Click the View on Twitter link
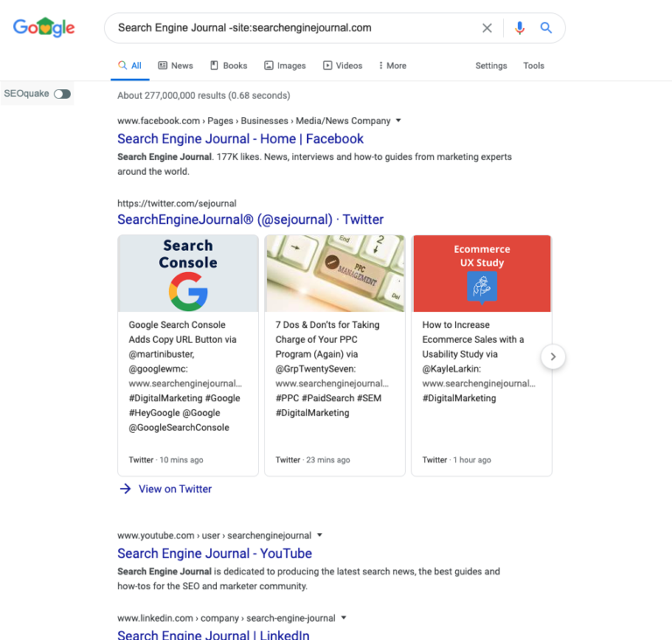Screen dimensions: 672x640 point(175,489)
